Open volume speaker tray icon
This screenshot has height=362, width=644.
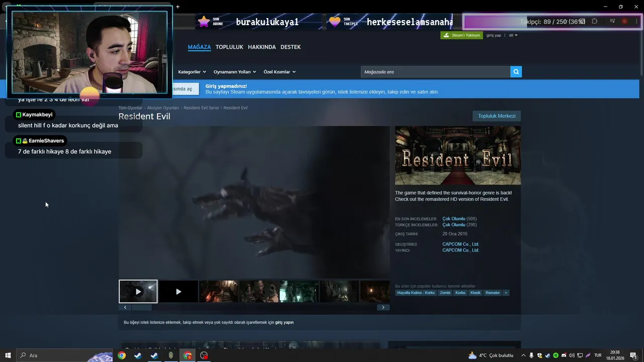[572, 355]
